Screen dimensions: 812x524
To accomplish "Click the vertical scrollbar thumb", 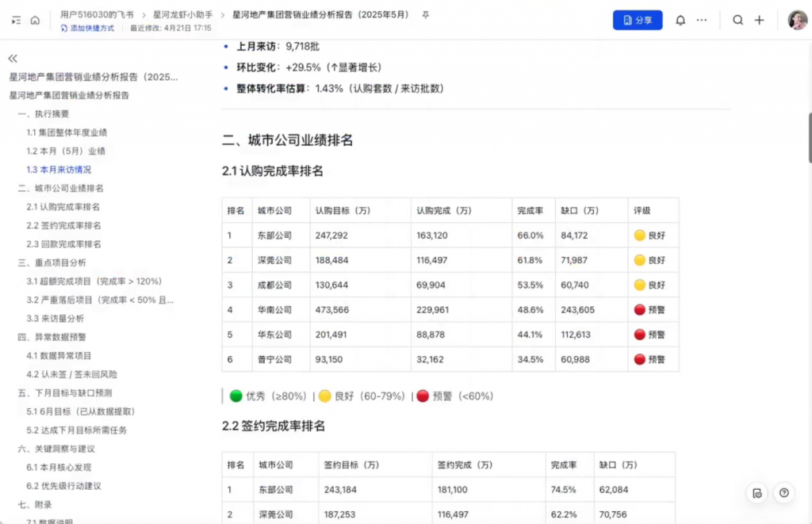I will coord(809,138).
